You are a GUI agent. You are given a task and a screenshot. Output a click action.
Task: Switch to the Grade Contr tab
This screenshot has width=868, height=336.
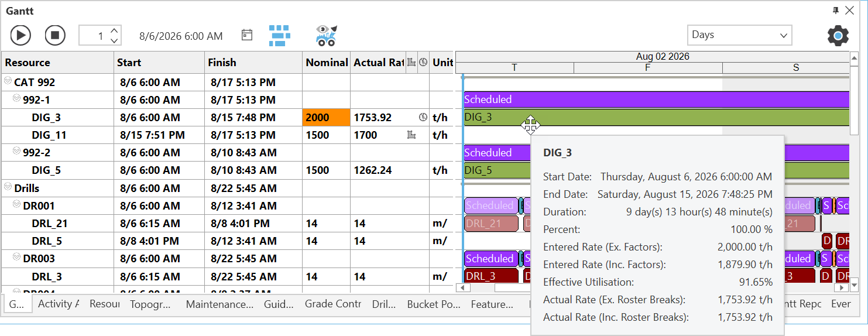point(332,304)
